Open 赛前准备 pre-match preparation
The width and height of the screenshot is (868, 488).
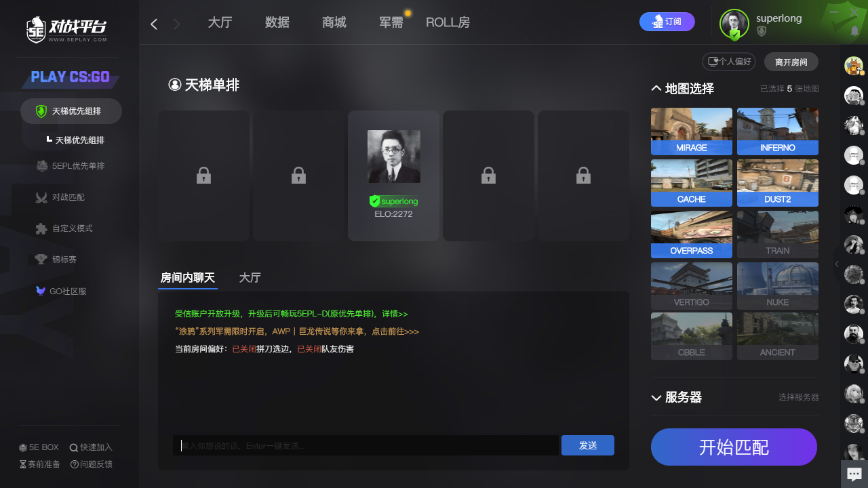[x=39, y=464]
